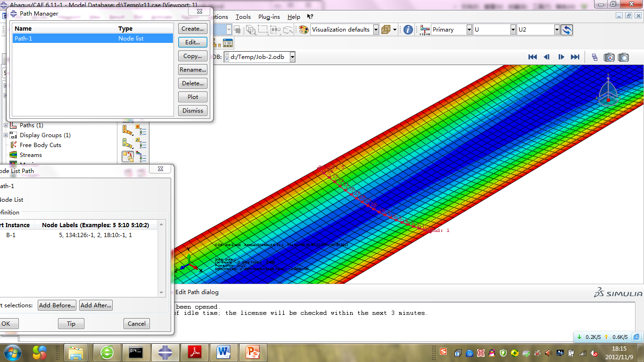Viewport: 644px width, 362px height.
Task: Expand Display Groups (1) tree node
Action: 6,135
